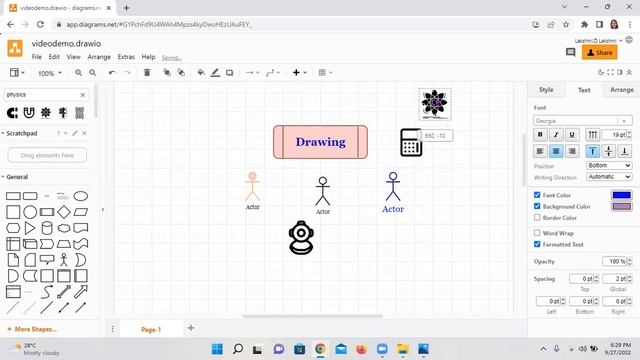This screenshot has height=360, width=640.
Task: Click the actor shape in General palette
Action: click(x=64, y=260)
